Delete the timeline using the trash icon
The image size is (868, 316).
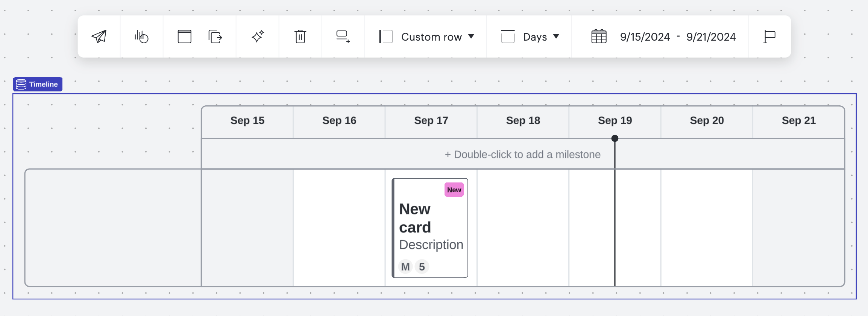(x=300, y=36)
